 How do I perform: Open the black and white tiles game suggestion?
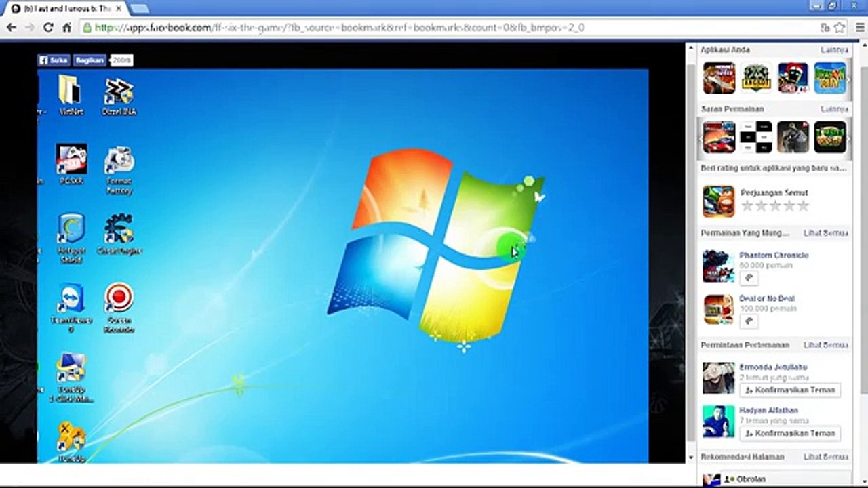click(x=755, y=137)
